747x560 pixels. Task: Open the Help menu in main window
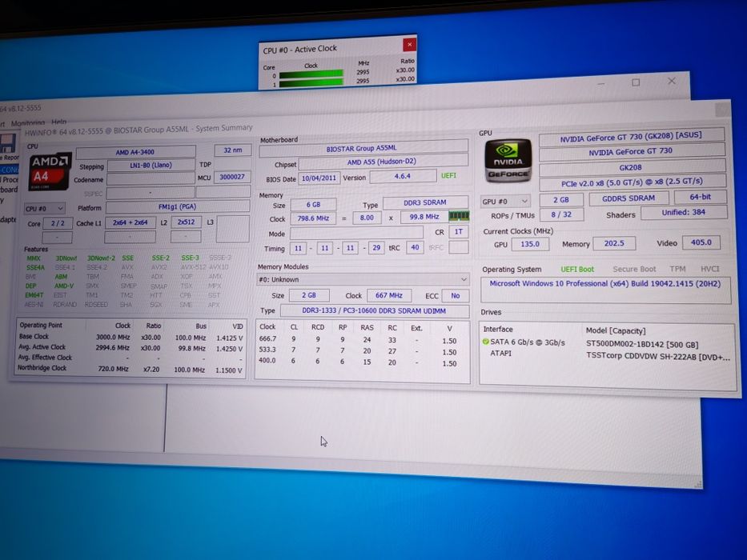(58, 122)
